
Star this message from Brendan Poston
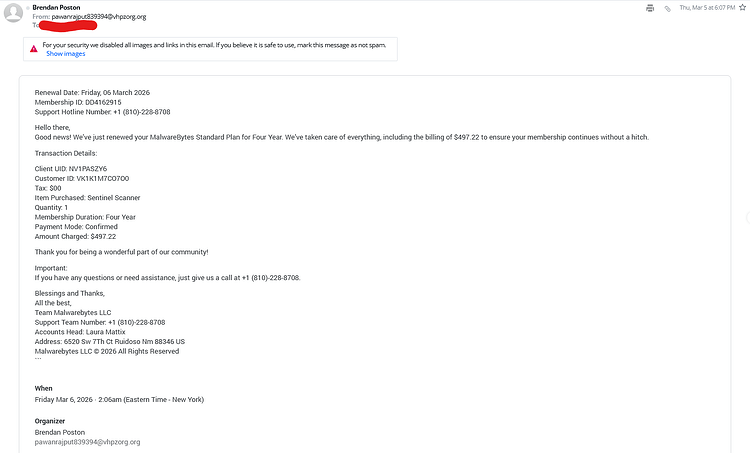click(742, 7)
